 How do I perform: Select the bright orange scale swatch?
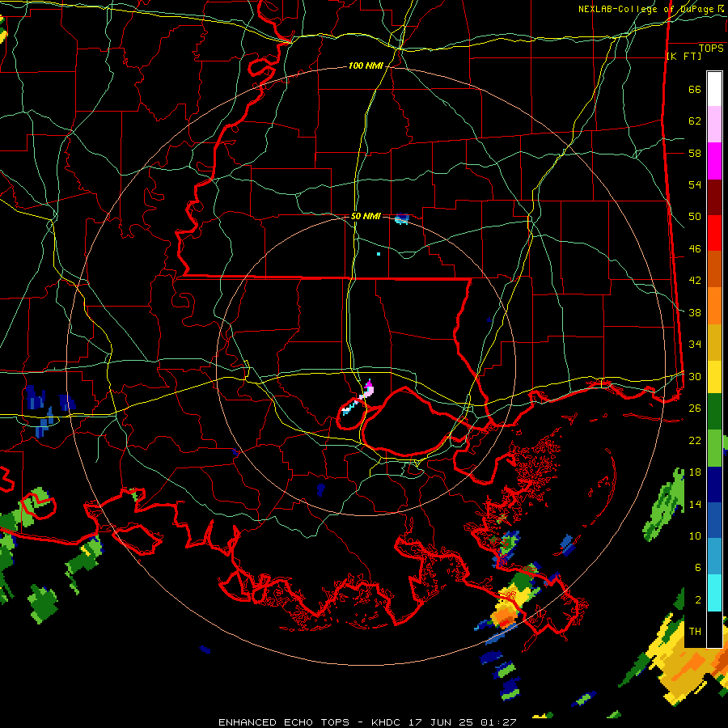[714, 306]
